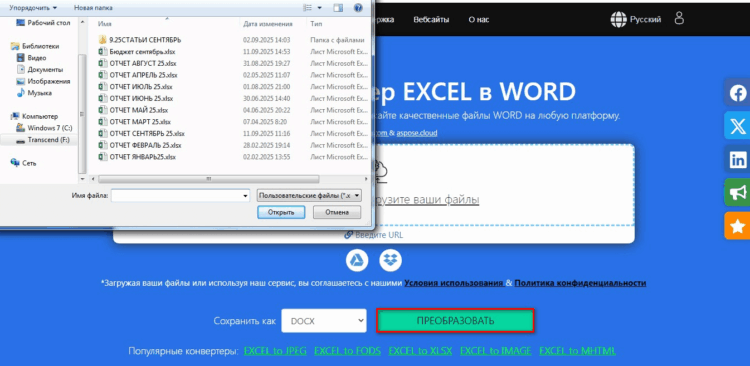Click the ПРЕОБРАЗОВАТЬ button
Viewport: 750px width, 366px height.
tap(455, 321)
